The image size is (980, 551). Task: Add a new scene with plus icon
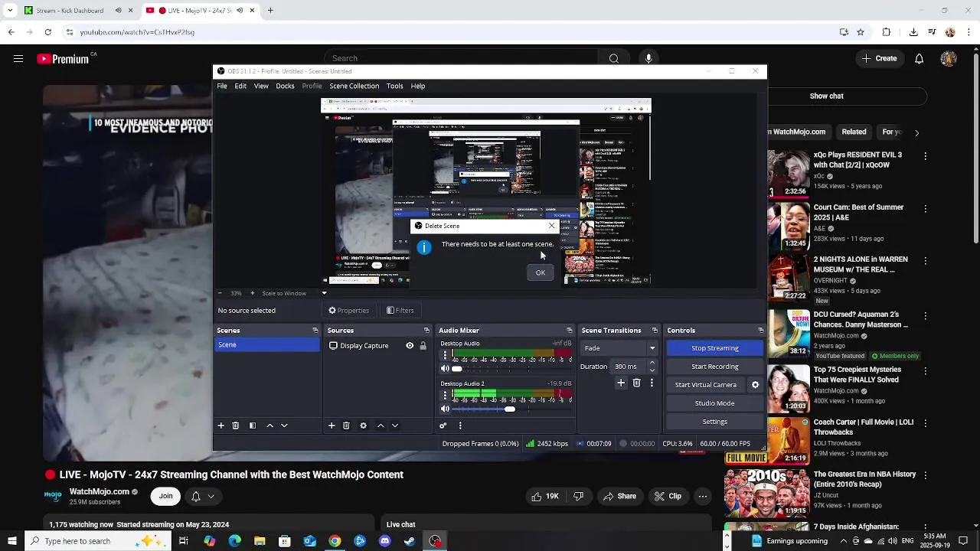220,425
